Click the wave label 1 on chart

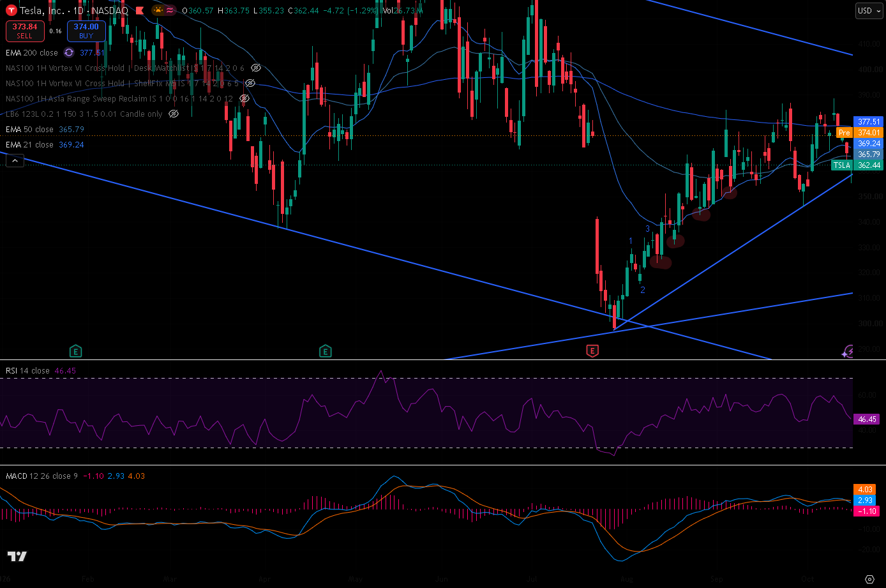[631, 241]
